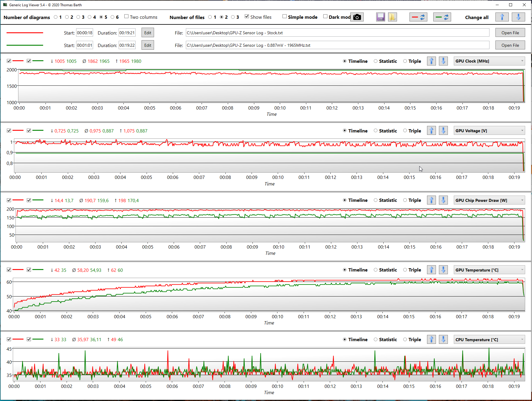
Task: Open the yellow folder load icon
Action: point(393,17)
